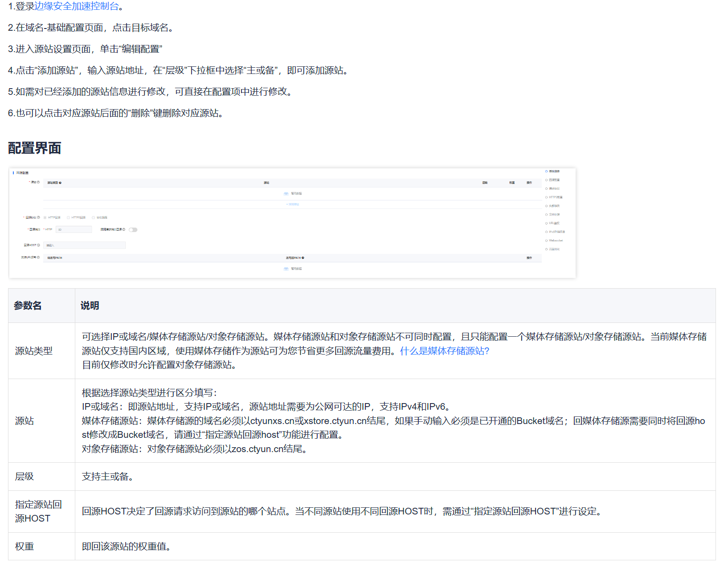Click the 回源URL改写 help icon

click(38, 257)
